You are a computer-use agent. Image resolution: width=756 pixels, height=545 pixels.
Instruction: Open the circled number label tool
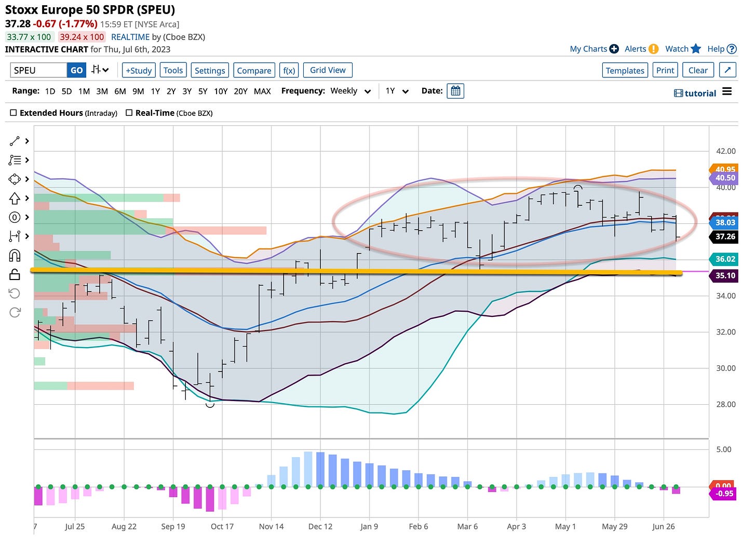point(15,217)
